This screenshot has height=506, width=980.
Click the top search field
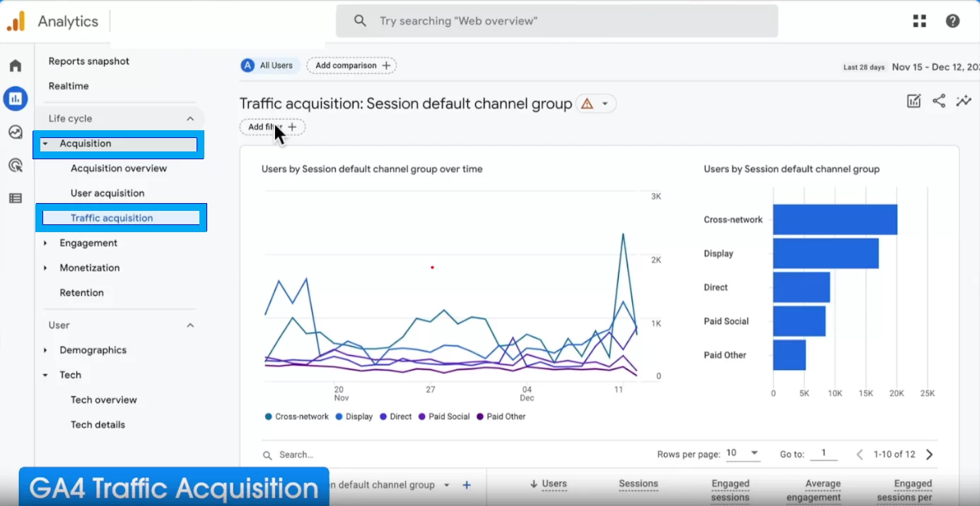tap(557, 21)
